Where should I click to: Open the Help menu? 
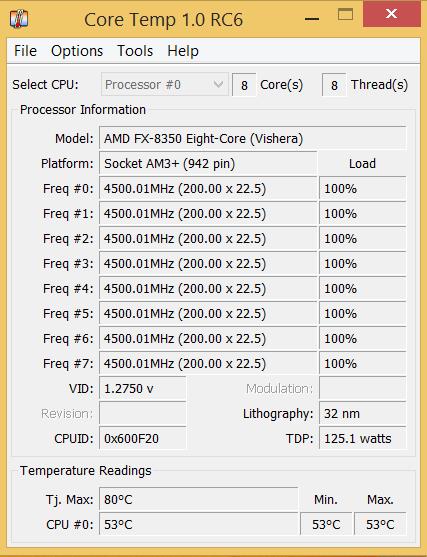(183, 51)
